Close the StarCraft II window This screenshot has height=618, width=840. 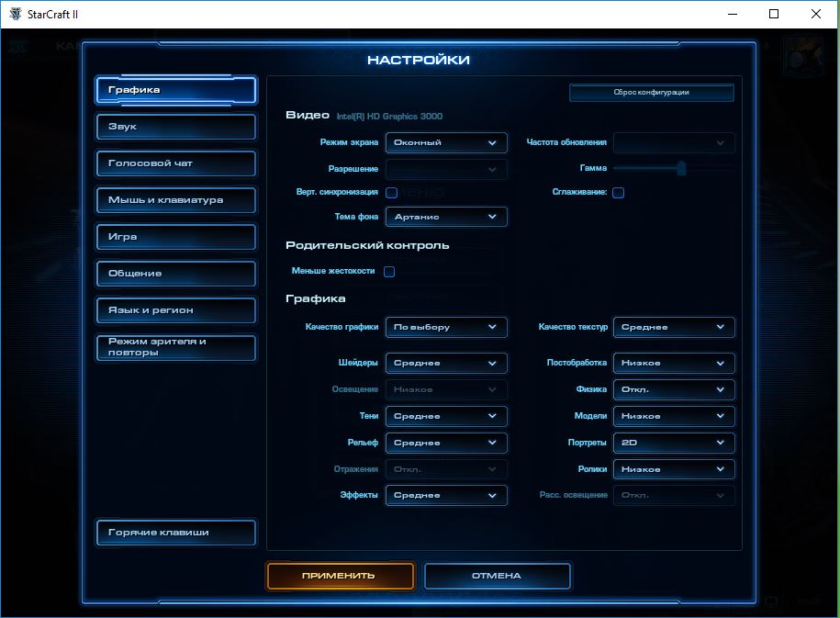coord(816,14)
